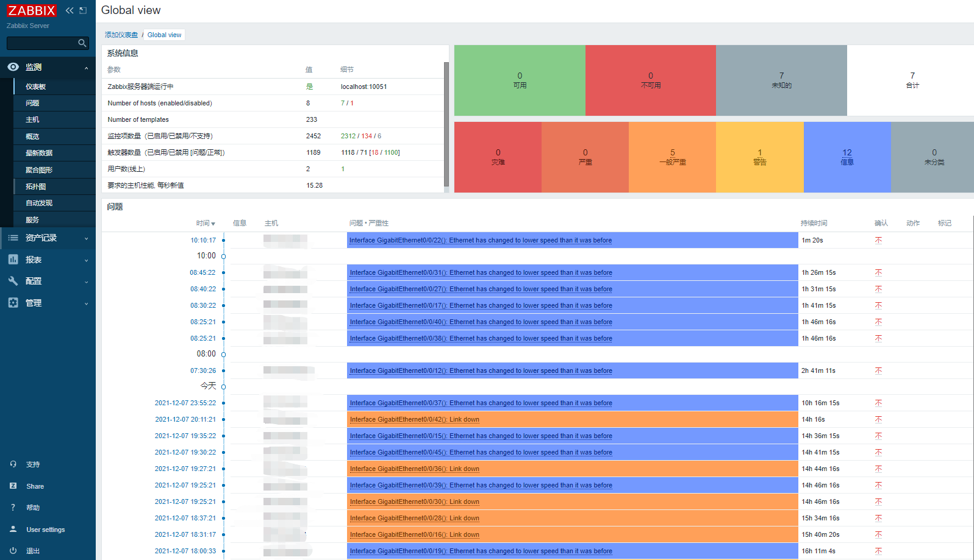The width and height of the screenshot is (974, 560).
Task: Click the green 可用 host availability tile
Action: pos(520,80)
